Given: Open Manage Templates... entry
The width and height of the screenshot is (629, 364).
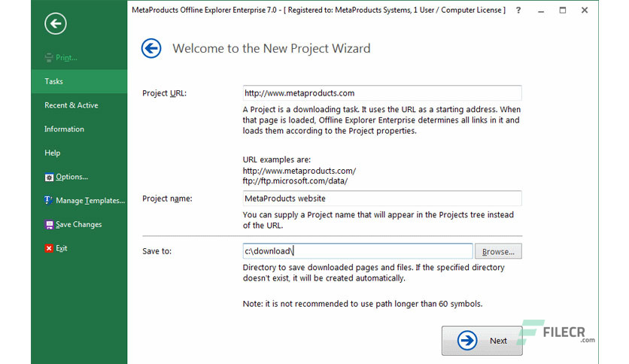Looking at the screenshot, I should [x=90, y=201].
